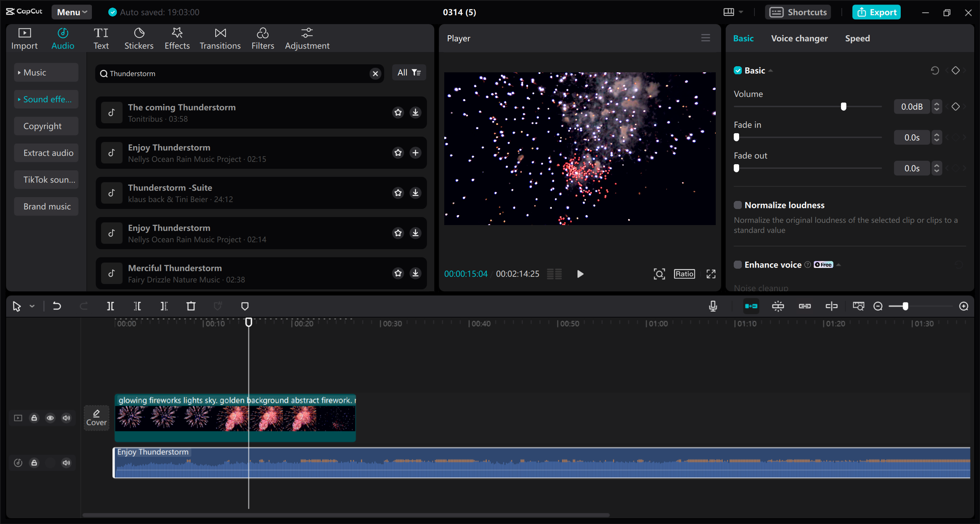Undo the last editing action
This screenshot has height=524, width=980.
57,306
